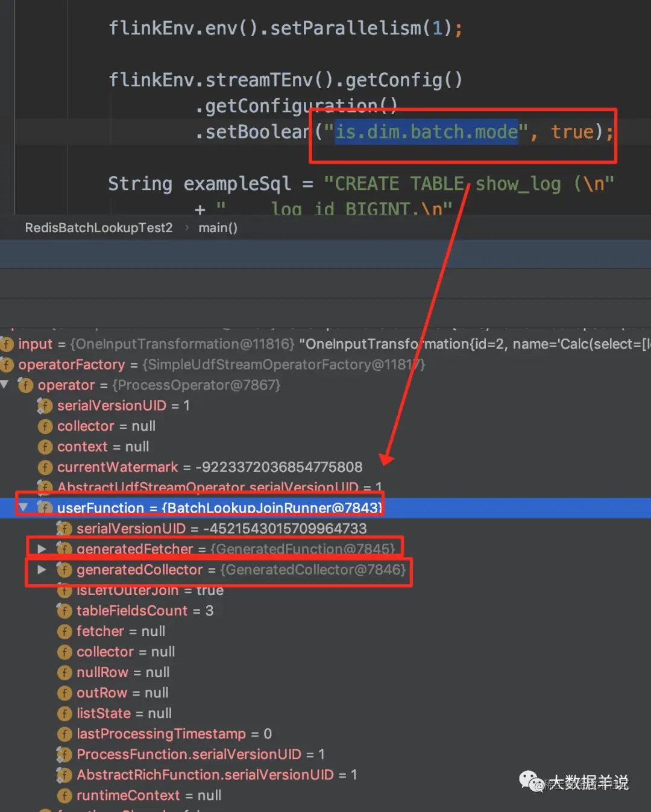The width and height of the screenshot is (651, 812).
Task: Select the userFunction BatchLookupJoinRunner row
Action: click(325, 508)
